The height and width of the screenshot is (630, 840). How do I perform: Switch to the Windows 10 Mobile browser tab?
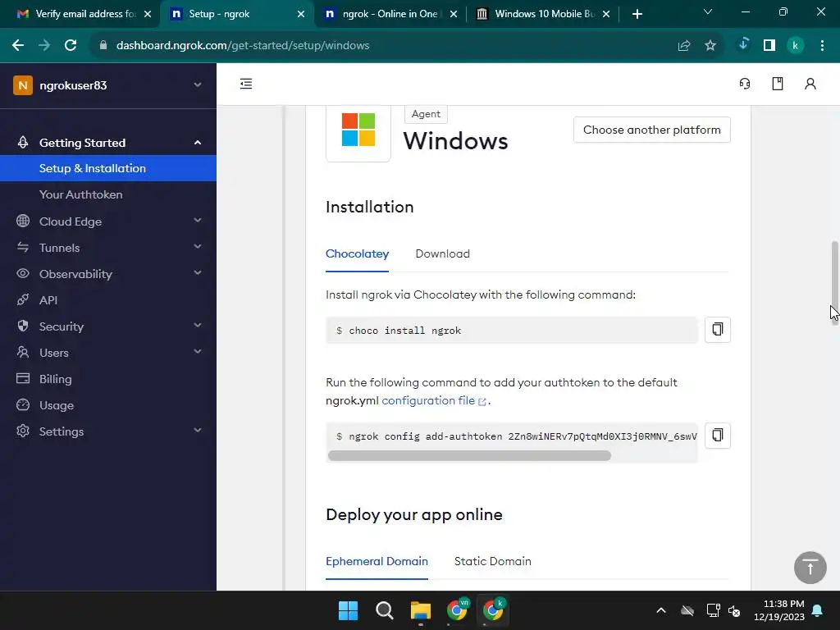point(544,14)
